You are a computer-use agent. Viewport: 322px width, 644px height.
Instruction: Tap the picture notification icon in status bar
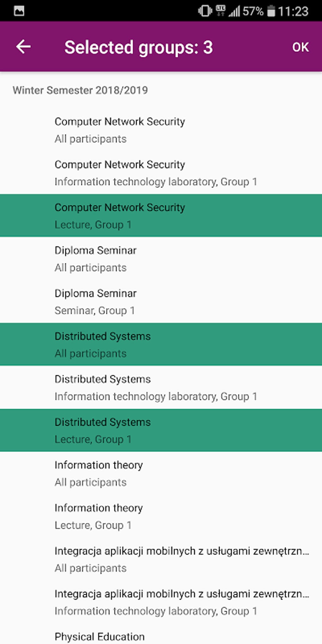[19, 11]
